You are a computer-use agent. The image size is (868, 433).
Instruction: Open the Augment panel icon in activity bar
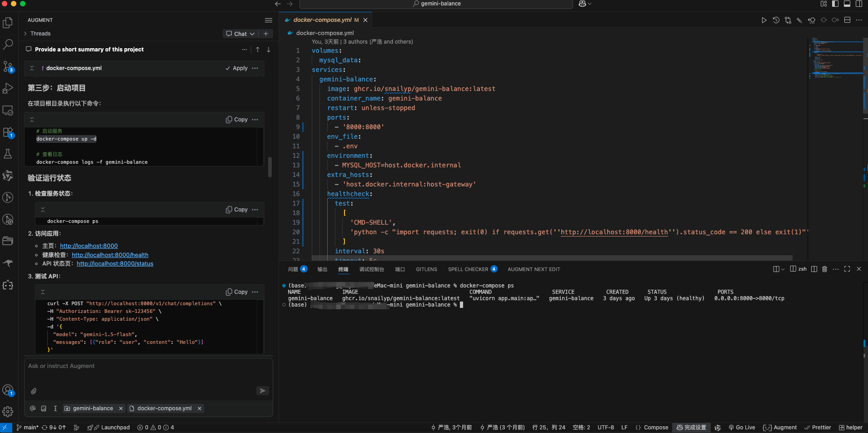(x=8, y=285)
